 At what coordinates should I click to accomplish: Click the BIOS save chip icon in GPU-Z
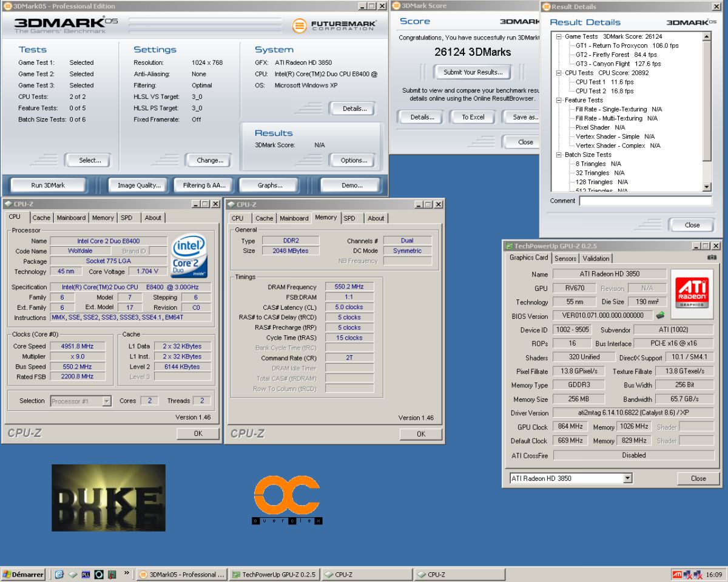click(x=661, y=315)
